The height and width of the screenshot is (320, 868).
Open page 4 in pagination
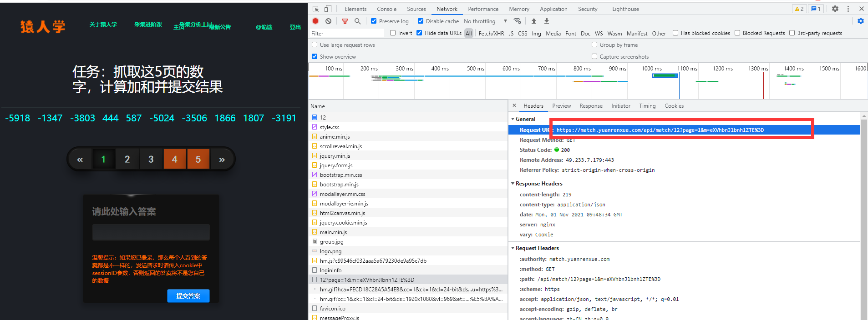(x=174, y=159)
